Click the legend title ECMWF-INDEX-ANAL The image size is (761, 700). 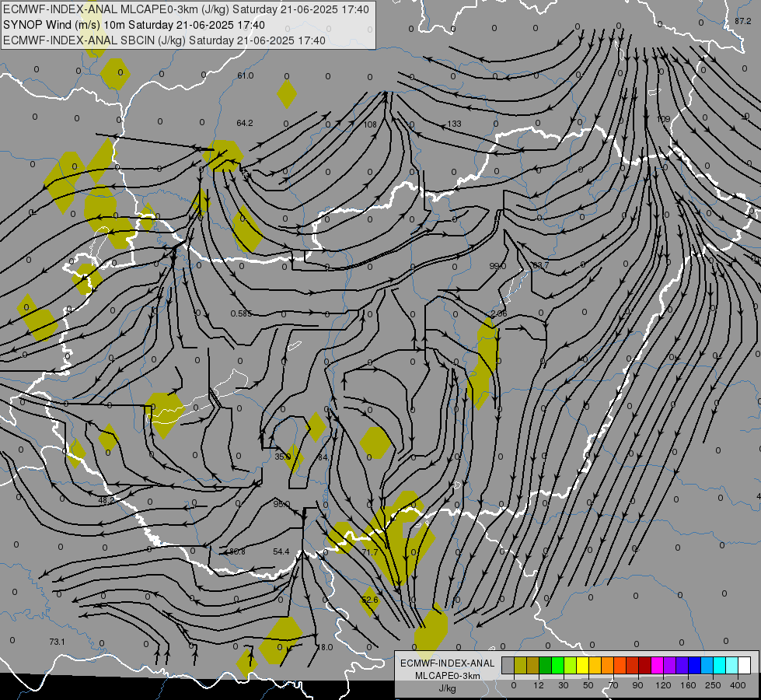click(x=448, y=663)
